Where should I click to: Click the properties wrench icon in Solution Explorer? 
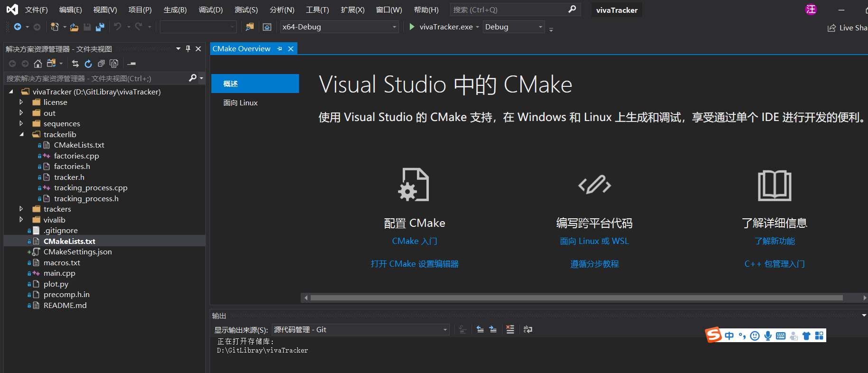(x=132, y=63)
